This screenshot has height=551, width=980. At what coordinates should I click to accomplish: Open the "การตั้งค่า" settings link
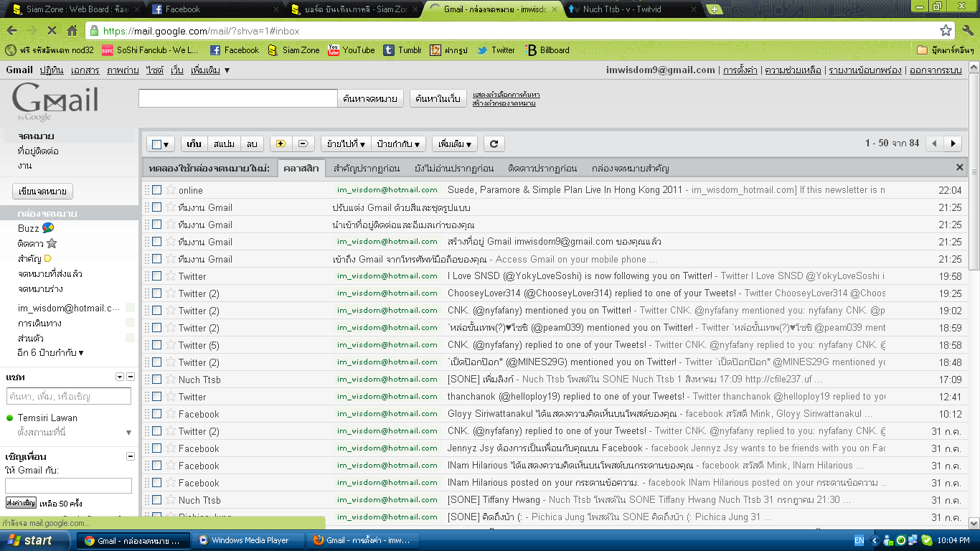(740, 70)
